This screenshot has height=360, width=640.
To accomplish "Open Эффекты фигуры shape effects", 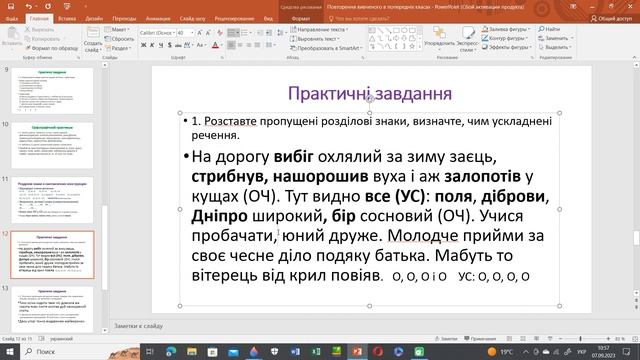I will (507, 47).
